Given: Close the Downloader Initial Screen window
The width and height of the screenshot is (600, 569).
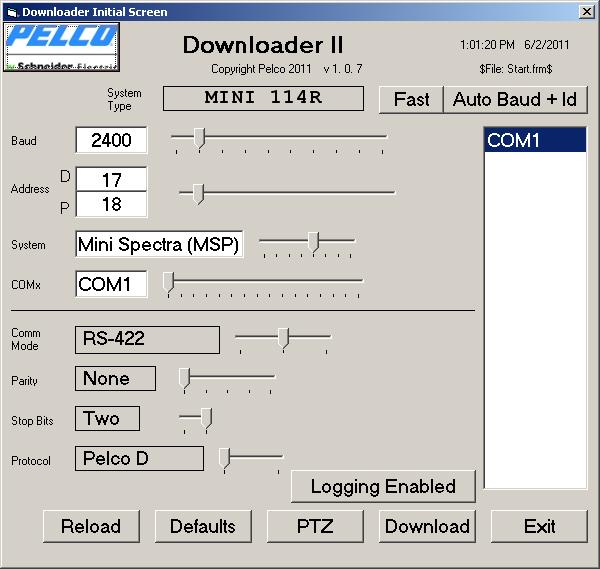Looking at the screenshot, I should [586, 12].
